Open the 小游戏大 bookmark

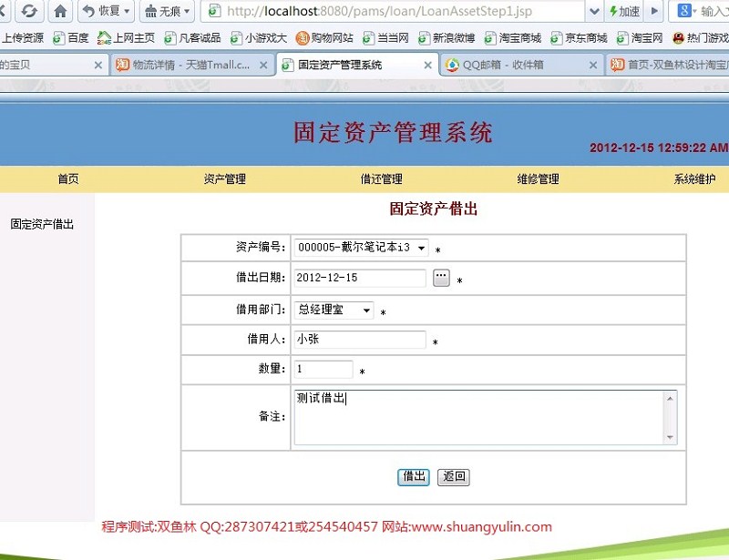click(259, 38)
